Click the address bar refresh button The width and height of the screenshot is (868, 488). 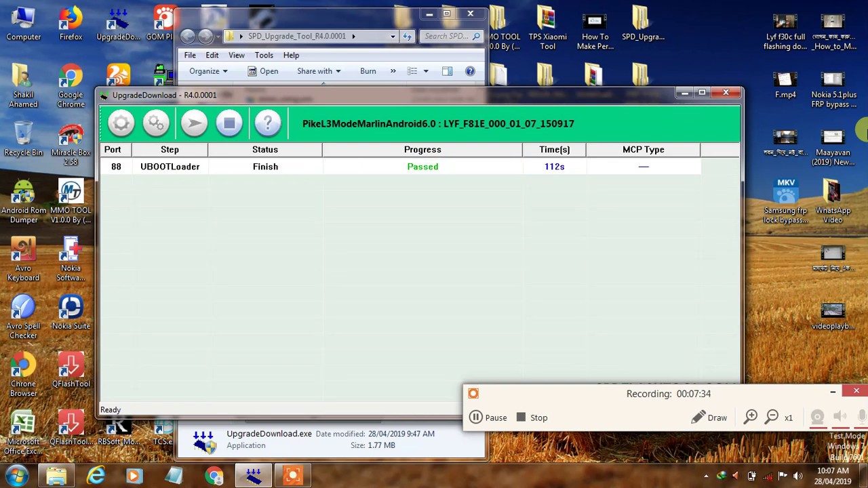point(408,36)
